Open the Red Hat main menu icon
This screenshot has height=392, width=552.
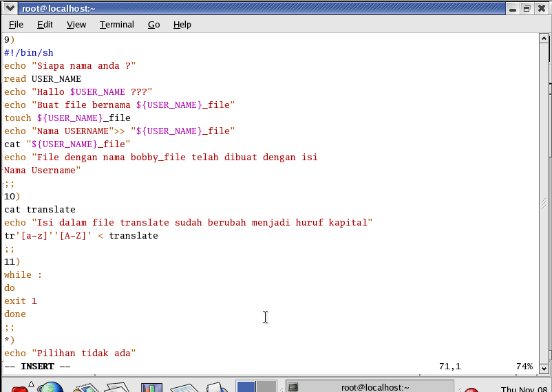(x=21, y=387)
